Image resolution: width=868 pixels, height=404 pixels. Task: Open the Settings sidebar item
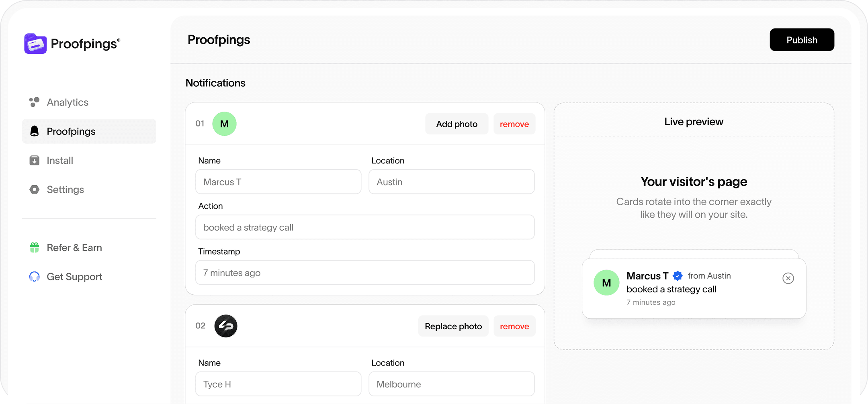tap(89, 189)
